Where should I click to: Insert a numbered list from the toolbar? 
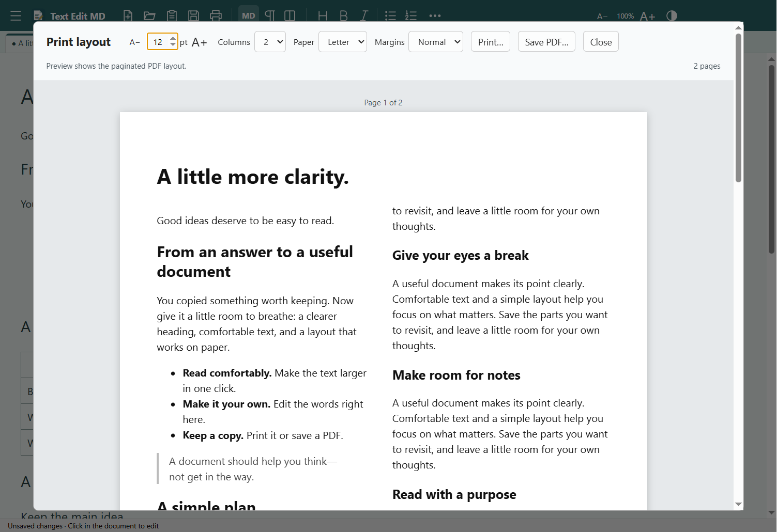(411, 16)
